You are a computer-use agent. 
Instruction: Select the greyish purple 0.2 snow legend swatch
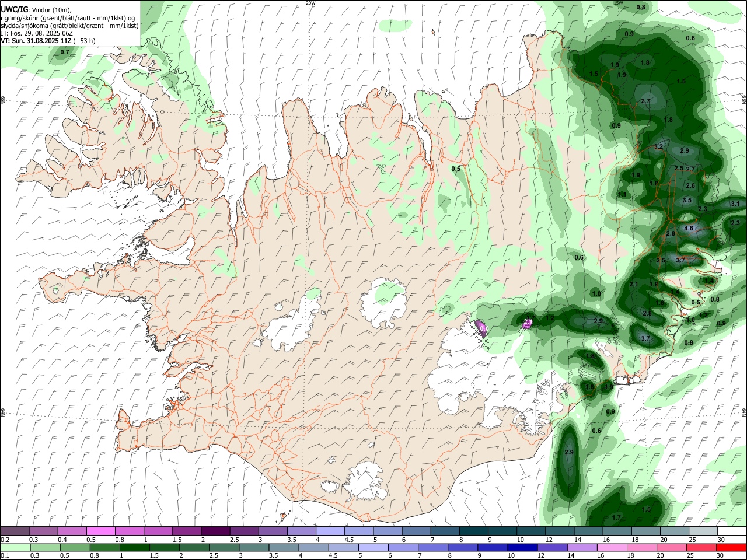(15, 531)
